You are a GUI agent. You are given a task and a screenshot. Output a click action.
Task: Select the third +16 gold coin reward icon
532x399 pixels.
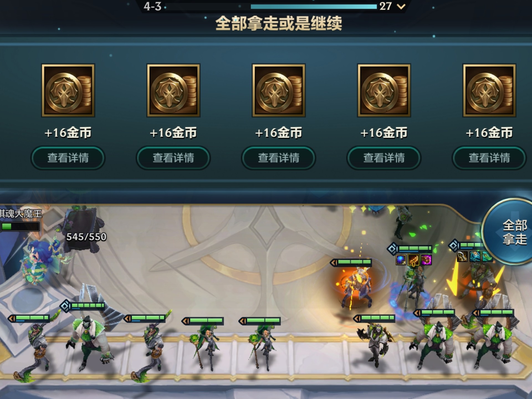coord(279,90)
